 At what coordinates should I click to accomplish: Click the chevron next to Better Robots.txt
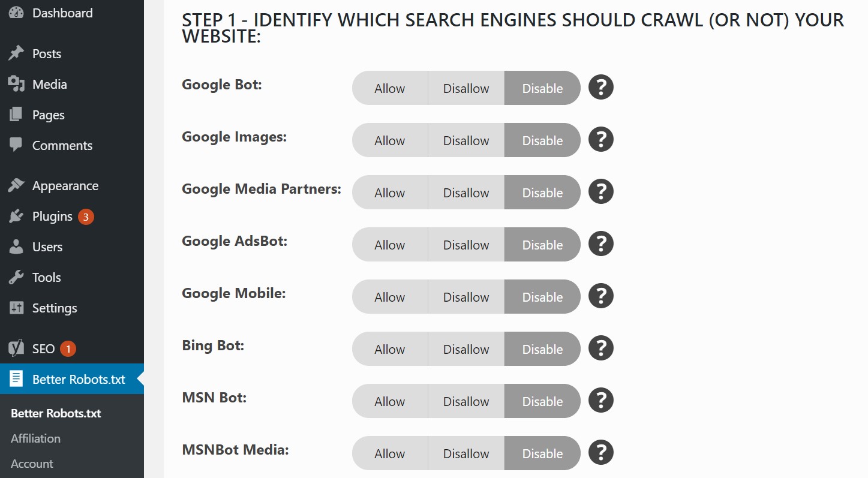tap(140, 379)
